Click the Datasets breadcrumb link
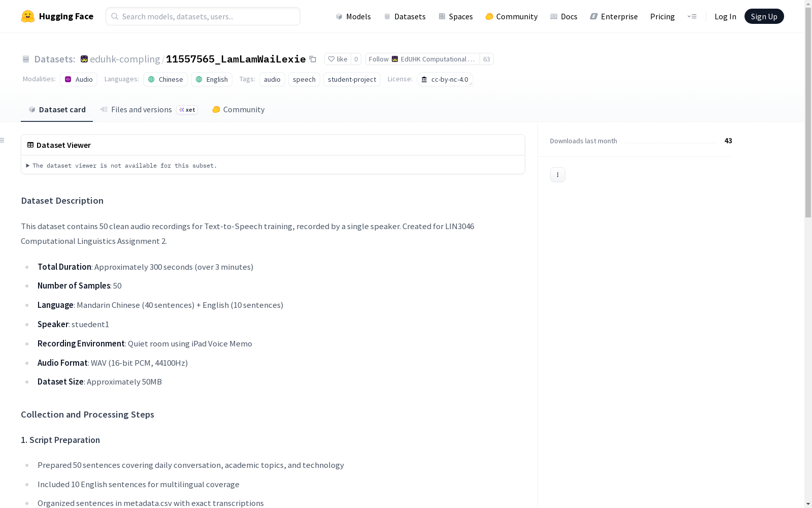The width and height of the screenshot is (812, 508). (55, 59)
